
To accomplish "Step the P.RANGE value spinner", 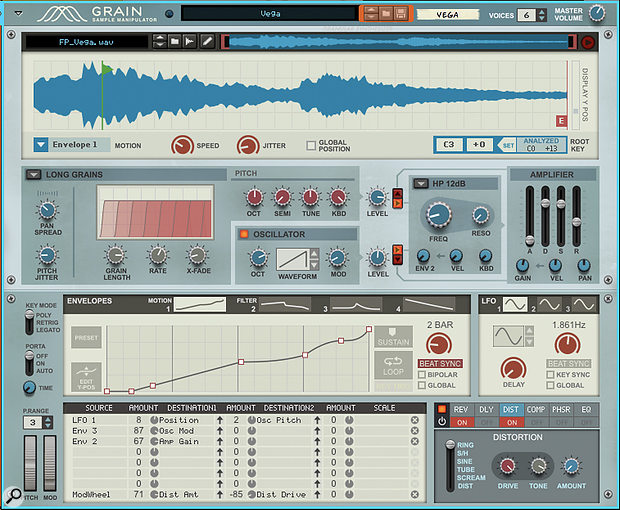I will [x=48, y=422].
